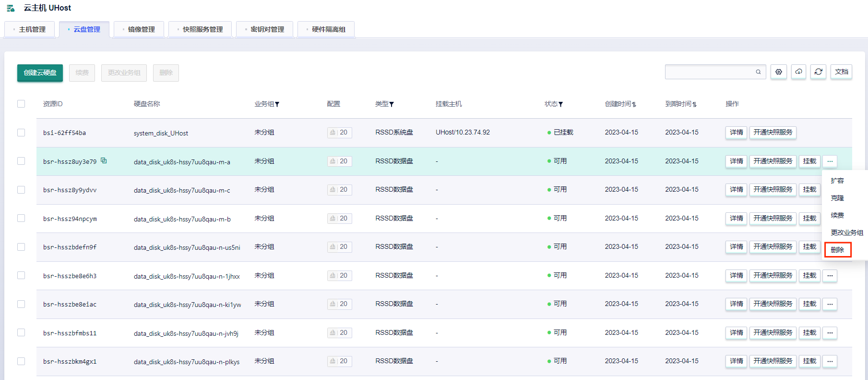868x380 pixels.
Task: Open the 状态 column filter
Action: pyautogui.click(x=560, y=104)
